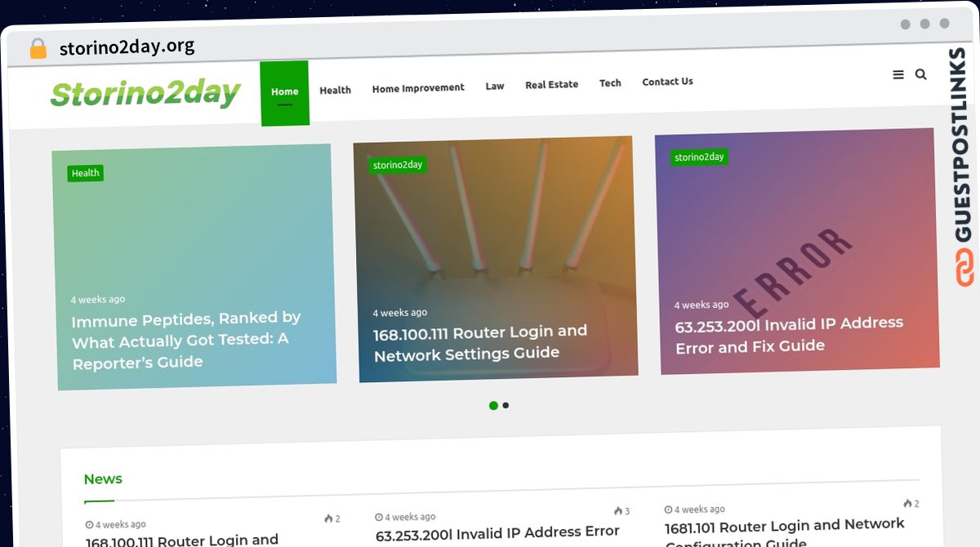Open the Real Estate menu item
Image resolution: width=980 pixels, height=547 pixels.
tap(551, 84)
